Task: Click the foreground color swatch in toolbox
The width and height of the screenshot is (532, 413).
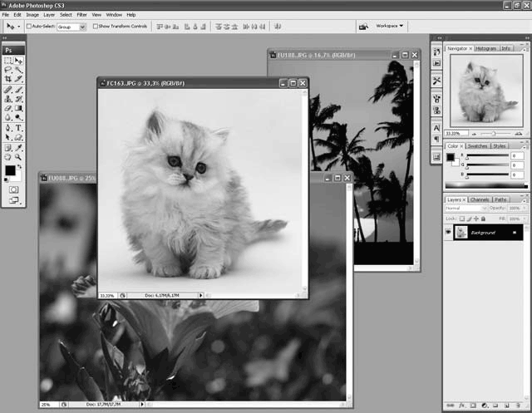Action: coord(10,170)
